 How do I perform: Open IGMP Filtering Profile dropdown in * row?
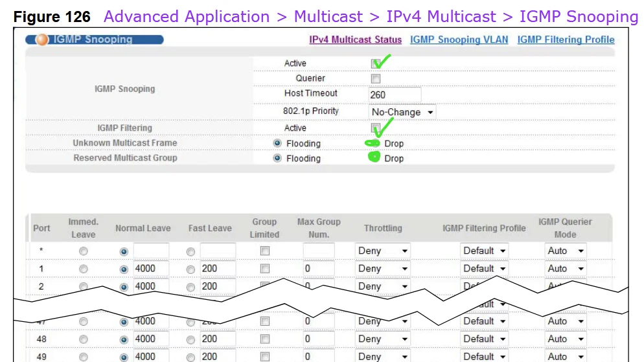coord(484,251)
